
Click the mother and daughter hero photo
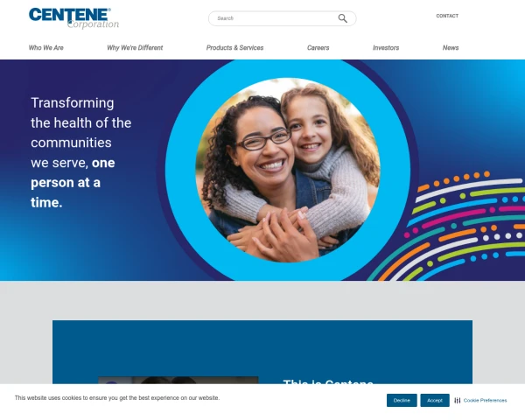click(x=288, y=170)
